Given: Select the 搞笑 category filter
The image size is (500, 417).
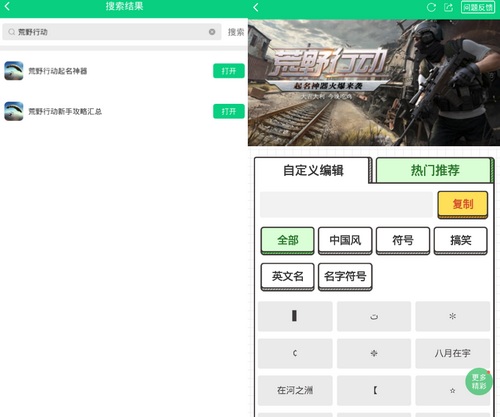Looking at the screenshot, I should pos(460,240).
